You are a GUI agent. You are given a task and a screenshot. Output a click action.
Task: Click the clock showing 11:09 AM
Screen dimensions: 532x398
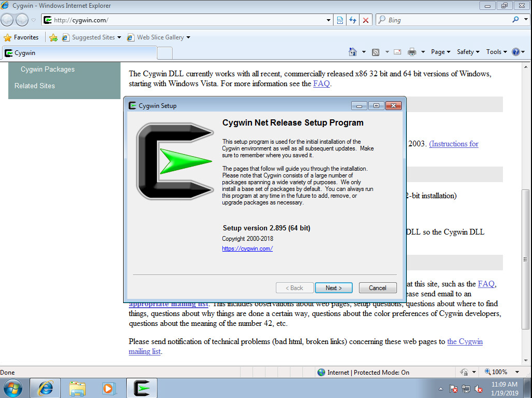504,384
